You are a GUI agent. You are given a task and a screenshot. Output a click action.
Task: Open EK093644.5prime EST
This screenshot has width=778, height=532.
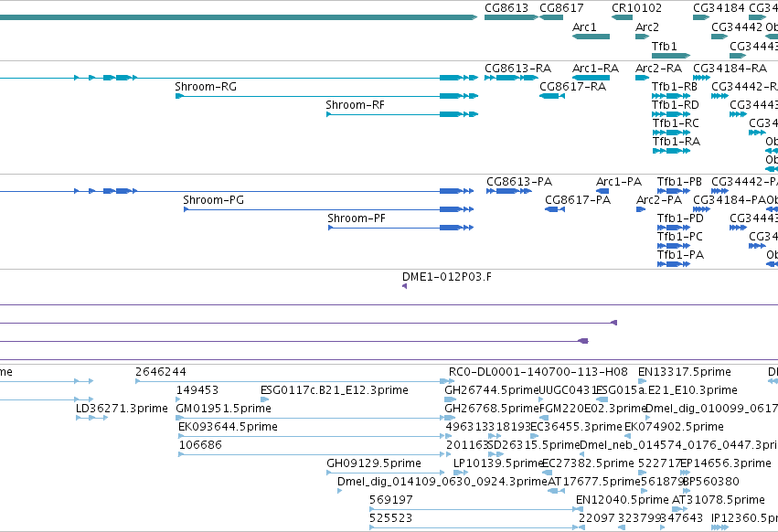(x=311, y=436)
